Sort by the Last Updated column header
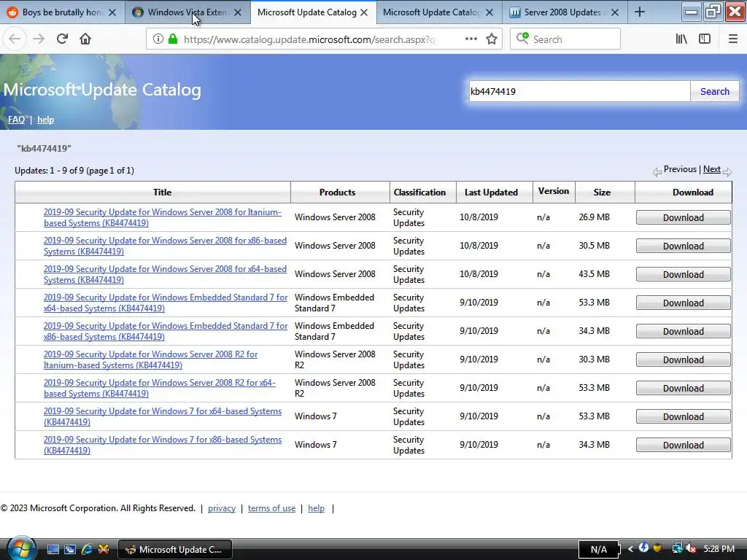The width and height of the screenshot is (747, 560). [491, 192]
